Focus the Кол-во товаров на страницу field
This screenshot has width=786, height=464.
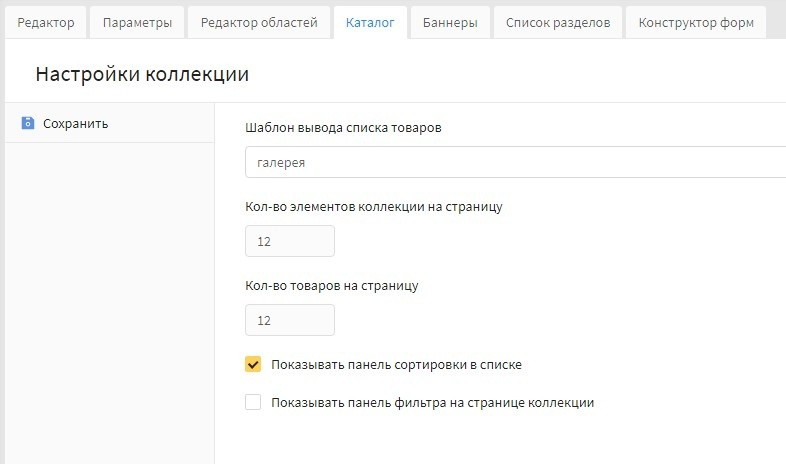point(289,320)
